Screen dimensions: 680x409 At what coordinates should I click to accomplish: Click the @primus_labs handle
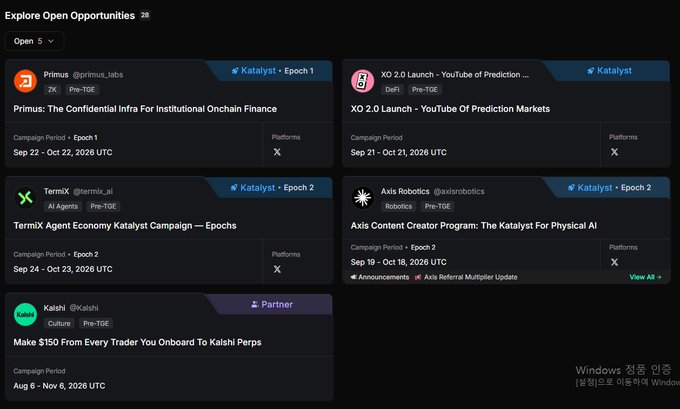(x=98, y=75)
